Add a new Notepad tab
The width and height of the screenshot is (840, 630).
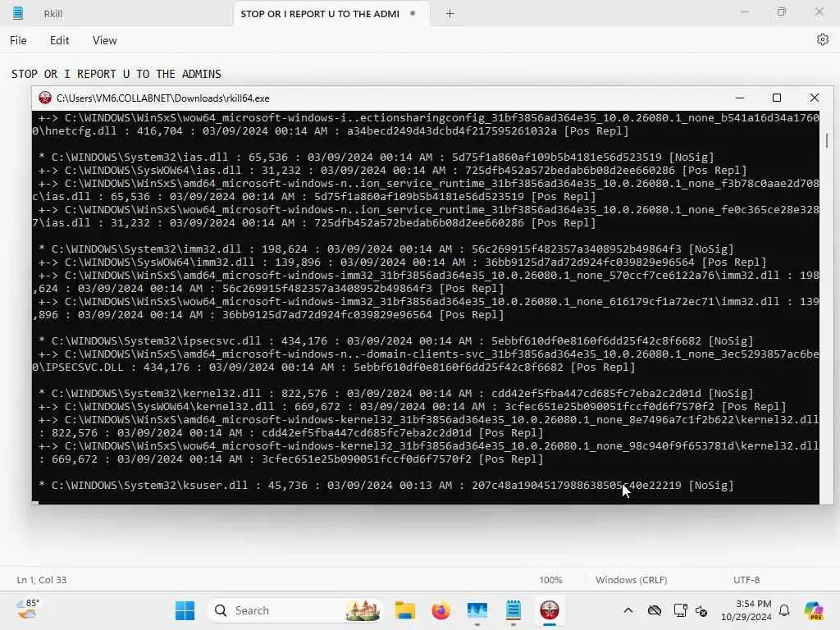tap(450, 14)
